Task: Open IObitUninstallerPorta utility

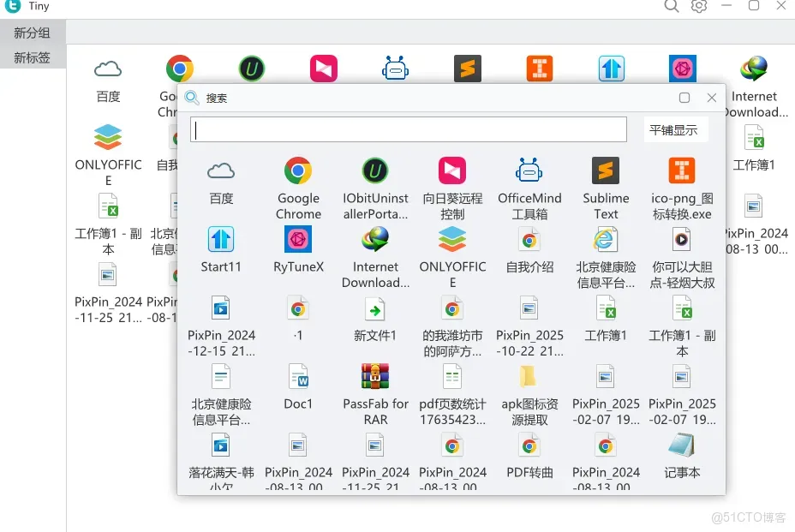Action: click(x=375, y=170)
